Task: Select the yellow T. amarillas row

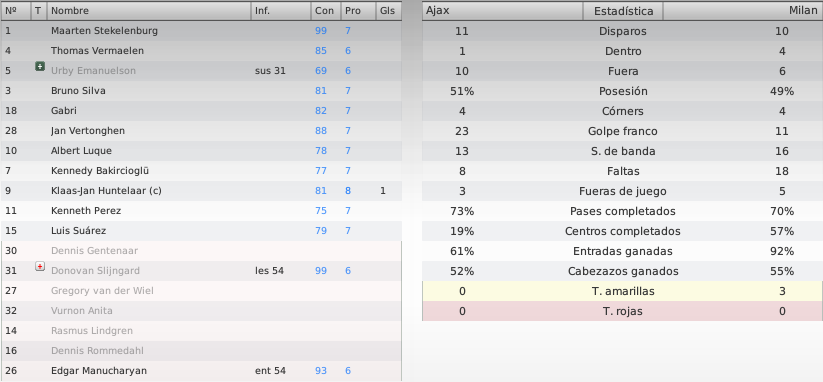Action: tap(622, 291)
